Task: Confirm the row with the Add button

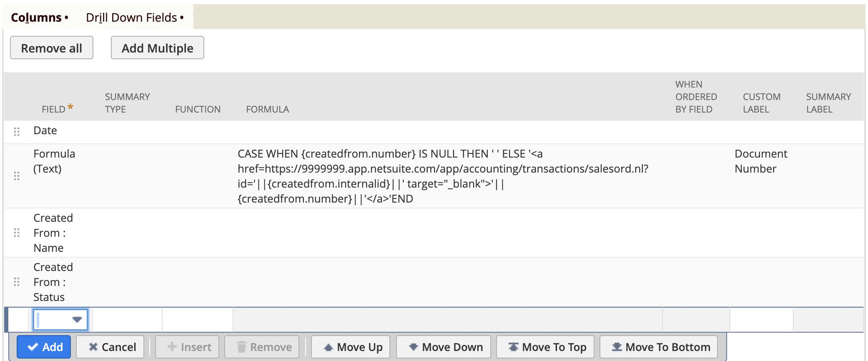Action: pyautogui.click(x=44, y=347)
